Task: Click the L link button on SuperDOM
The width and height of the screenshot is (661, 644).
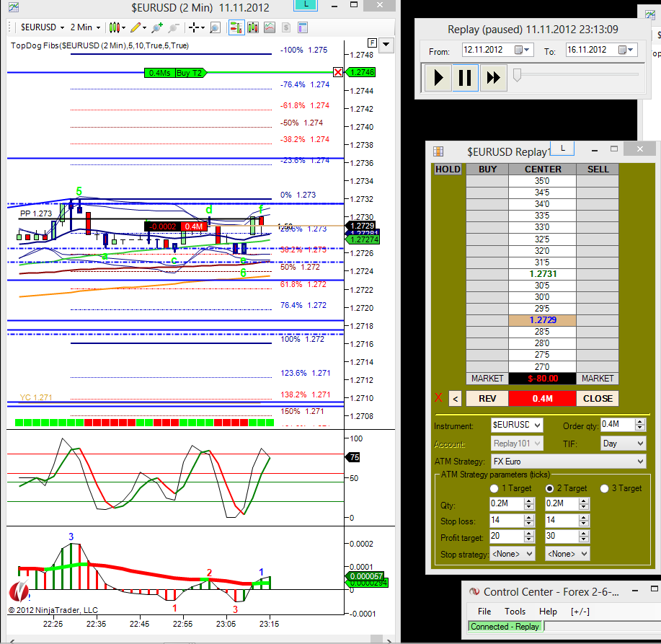Action: (562, 148)
